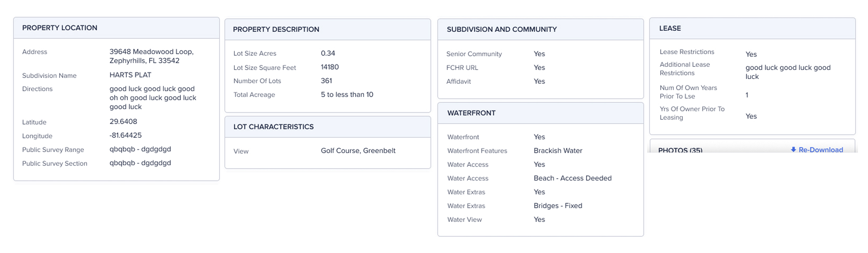
Task: Click the Beach - Access Deeded value
Action: [x=572, y=178]
